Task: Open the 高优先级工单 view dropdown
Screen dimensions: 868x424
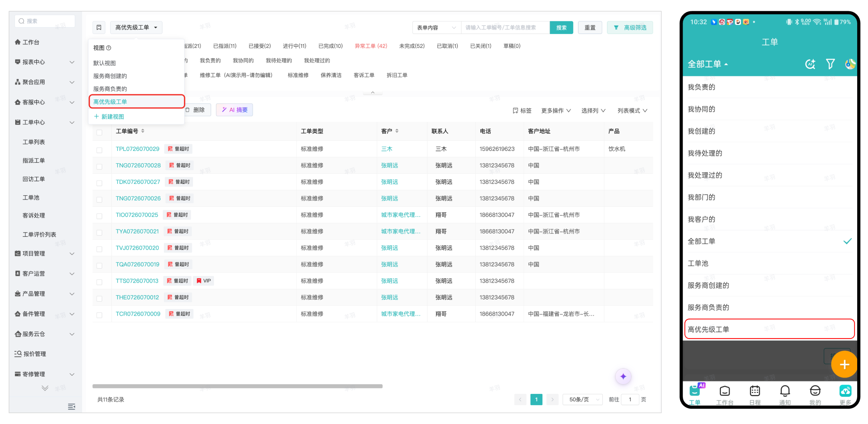Action: click(136, 27)
